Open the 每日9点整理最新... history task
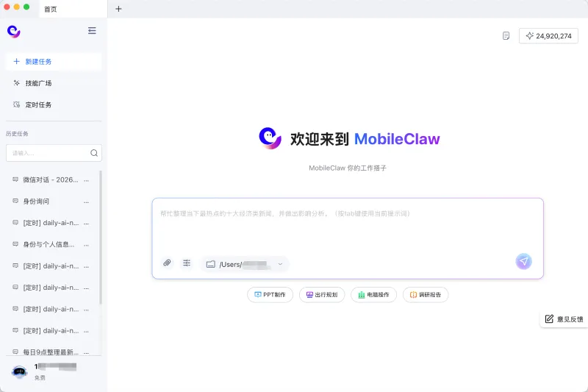 point(51,352)
